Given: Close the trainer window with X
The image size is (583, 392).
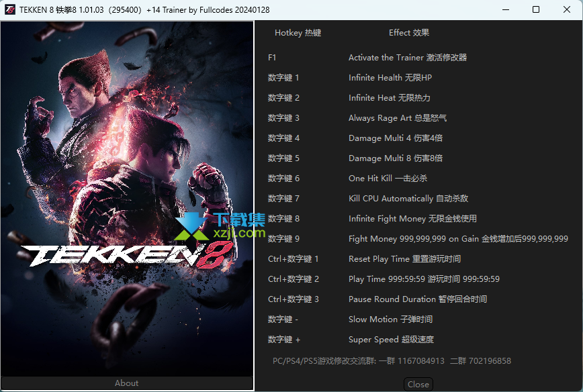Looking at the screenshot, I should click(567, 9).
